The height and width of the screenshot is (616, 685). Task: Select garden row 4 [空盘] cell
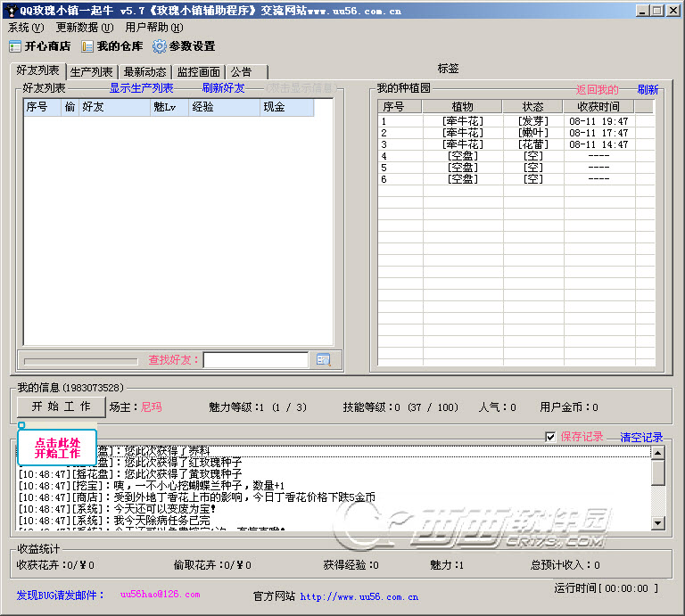point(463,156)
